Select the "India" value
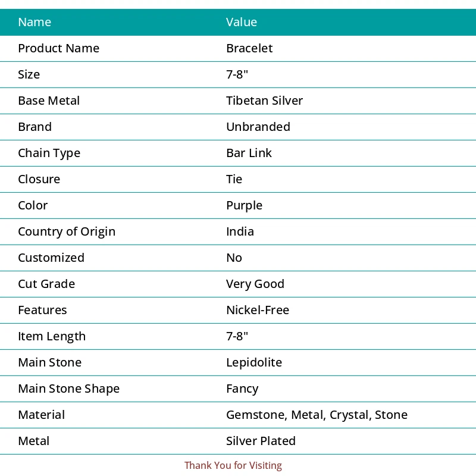 click(x=240, y=231)
